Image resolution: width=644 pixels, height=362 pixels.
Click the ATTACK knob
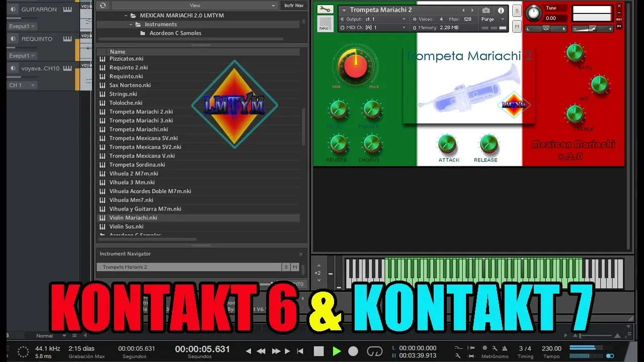click(447, 144)
